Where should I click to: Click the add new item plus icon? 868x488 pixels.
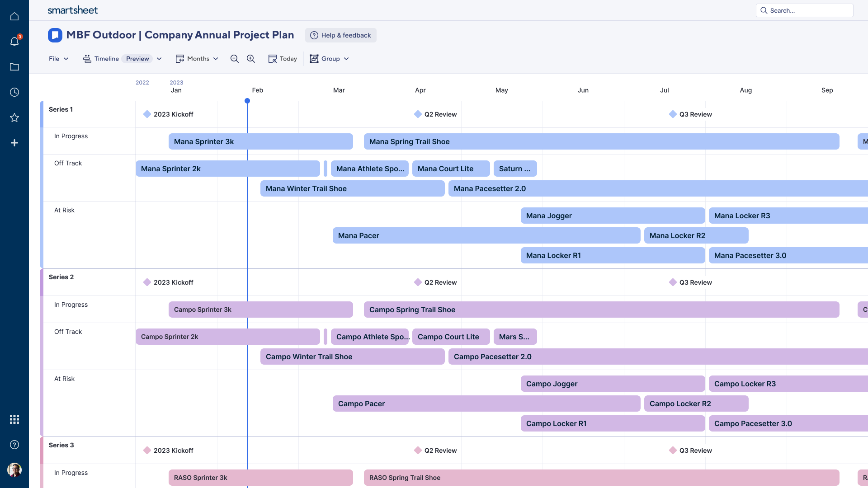[x=14, y=143]
